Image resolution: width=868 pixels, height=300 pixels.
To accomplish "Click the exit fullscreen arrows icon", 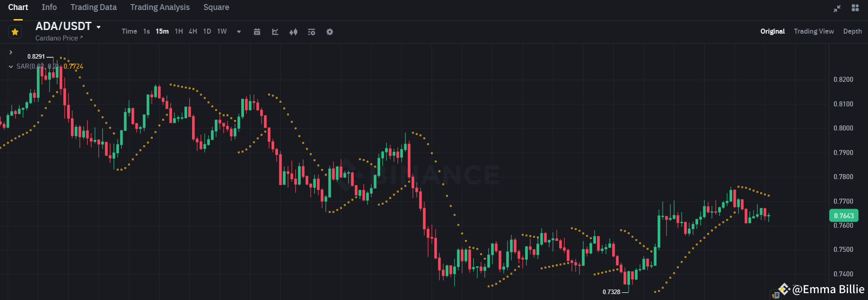I will click(x=837, y=8).
